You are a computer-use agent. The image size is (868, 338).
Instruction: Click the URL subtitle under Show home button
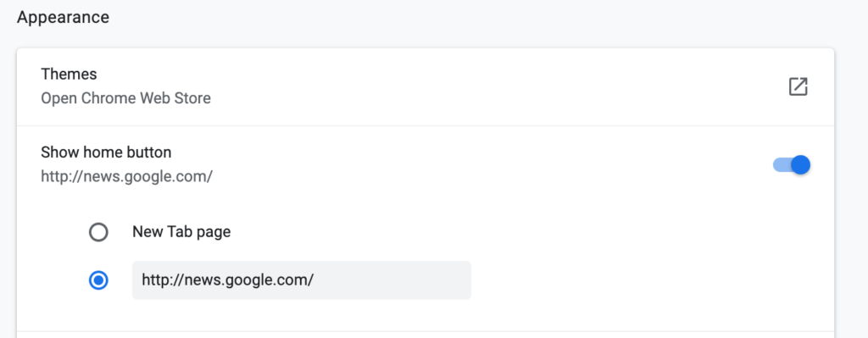pyautogui.click(x=127, y=177)
